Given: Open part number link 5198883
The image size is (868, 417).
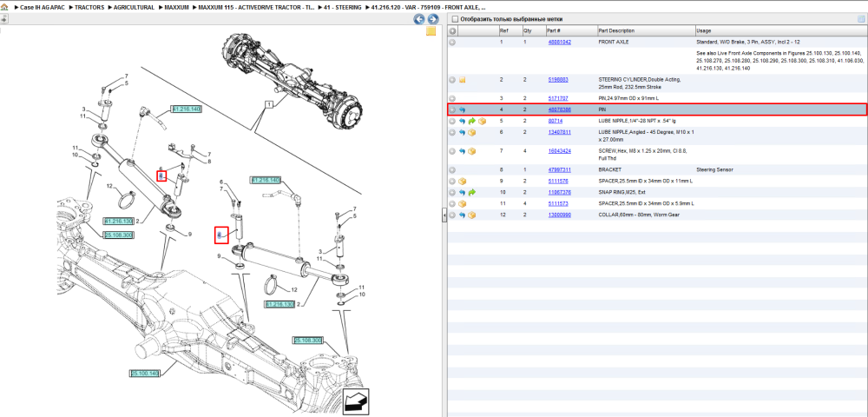Looking at the screenshot, I should (558, 80).
